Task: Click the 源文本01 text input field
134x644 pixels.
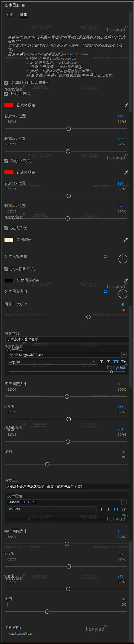Action: coord(67,339)
